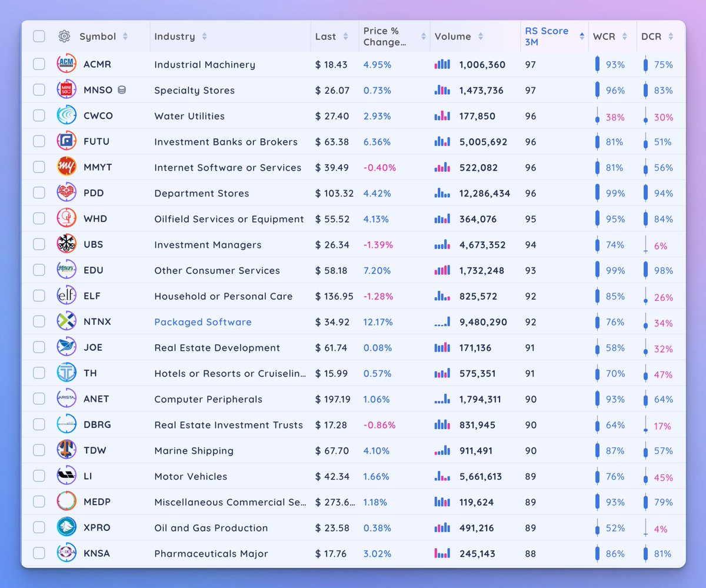The image size is (706, 588).
Task: Click the volume bars icon for NTNX
Action: point(442,322)
